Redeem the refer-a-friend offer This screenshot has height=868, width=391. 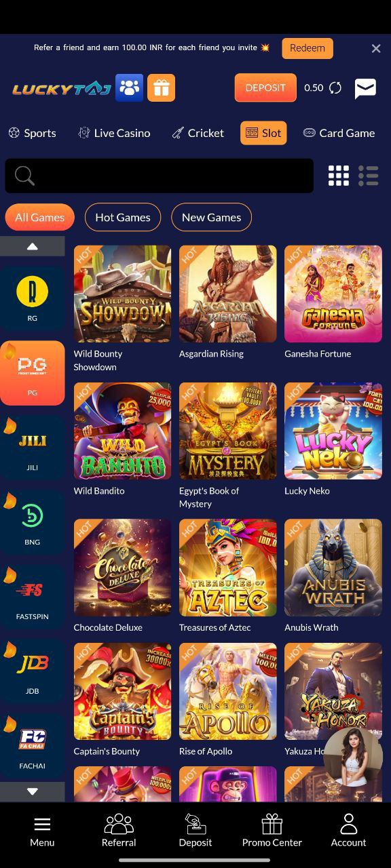click(x=308, y=48)
